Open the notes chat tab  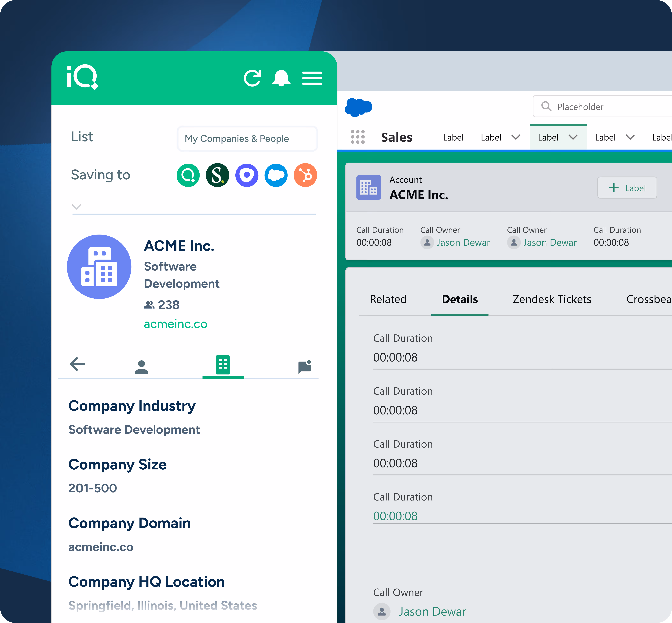click(305, 367)
